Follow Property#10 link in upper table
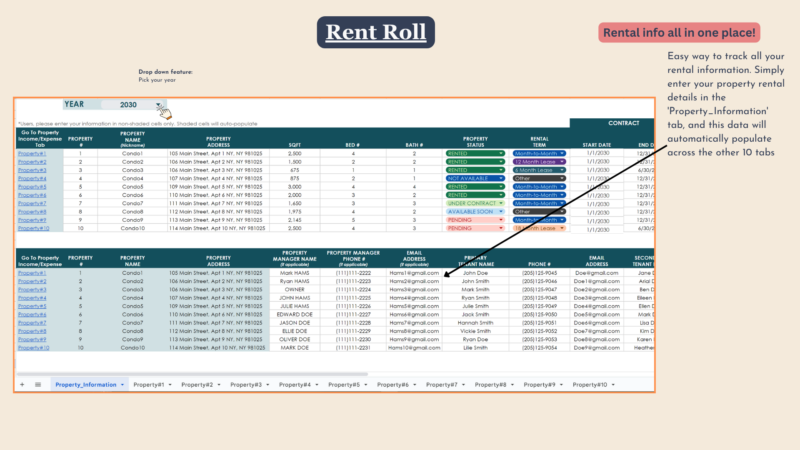Image resolution: width=800 pixels, height=450 pixels. point(34,229)
